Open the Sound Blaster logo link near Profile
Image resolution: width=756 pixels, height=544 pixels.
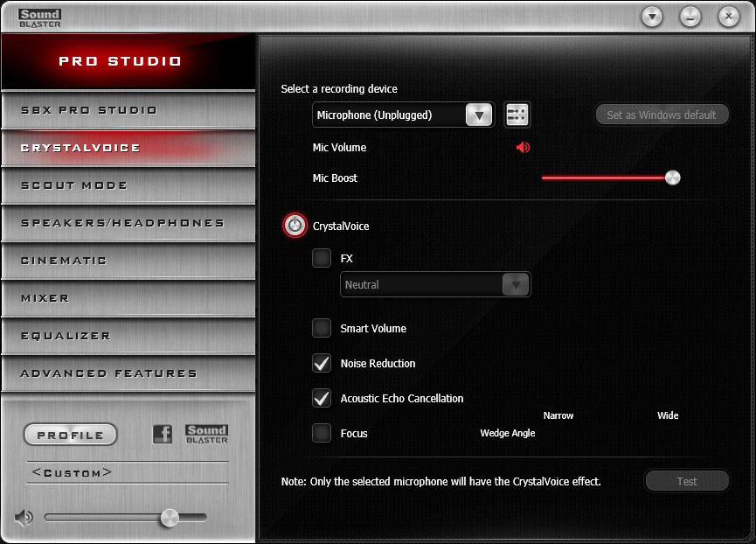point(207,434)
